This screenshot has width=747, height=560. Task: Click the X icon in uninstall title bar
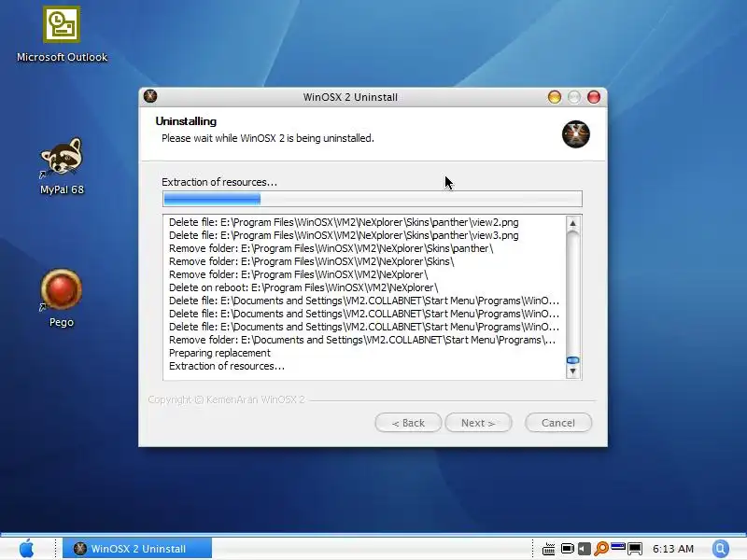(150, 96)
